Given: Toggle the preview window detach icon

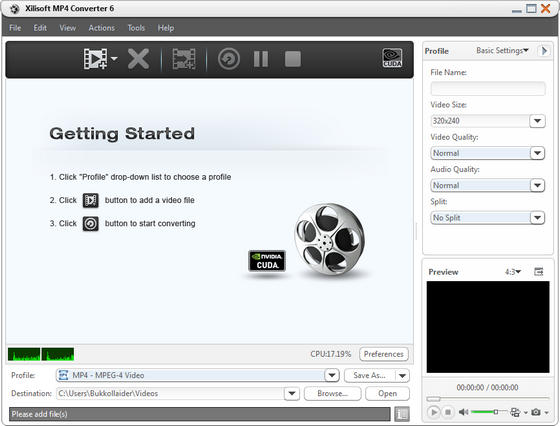Looking at the screenshot, I should (x=539, y=272).
